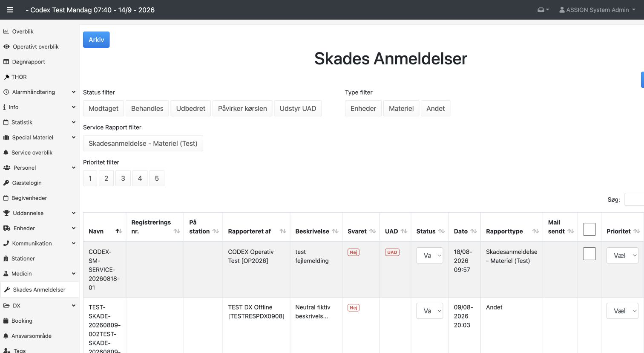Toggle the Materiel type filter
Viewport: 644px width, 353px height.
point(401,108)
